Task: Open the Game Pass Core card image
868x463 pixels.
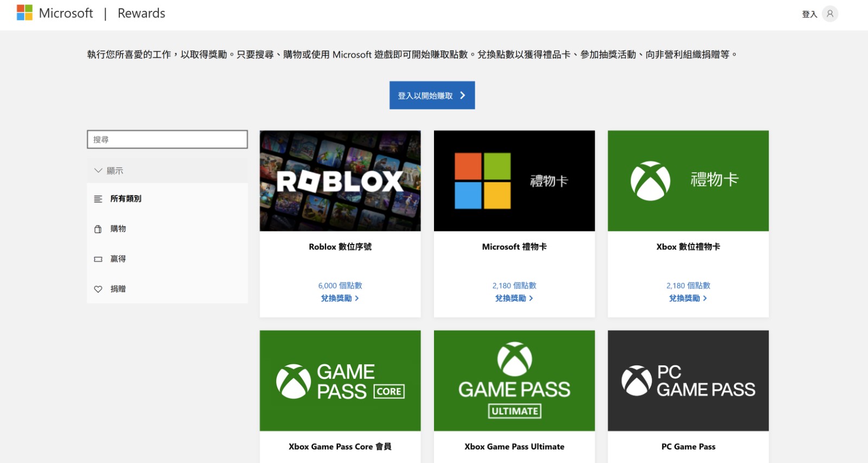Action: pyautogui.click(x=340, y=381)
